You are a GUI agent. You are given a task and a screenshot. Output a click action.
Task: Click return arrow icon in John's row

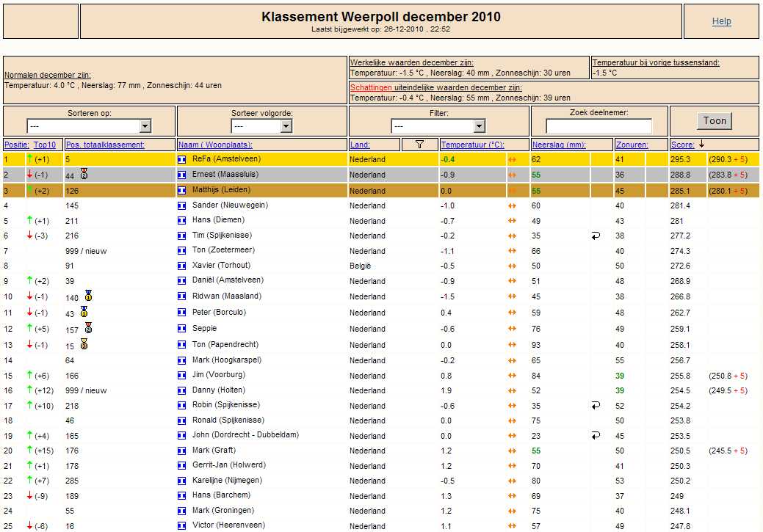click(x=596, y=436)
